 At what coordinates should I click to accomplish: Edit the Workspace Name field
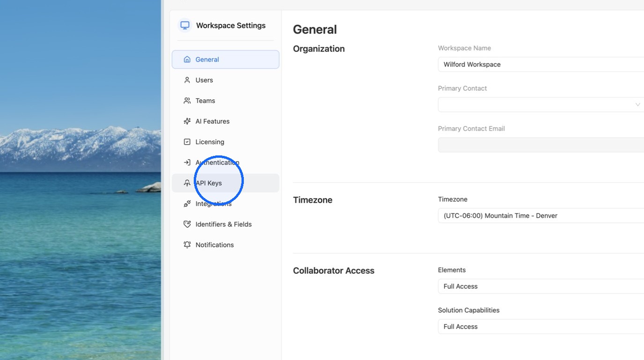coord(541,65)
